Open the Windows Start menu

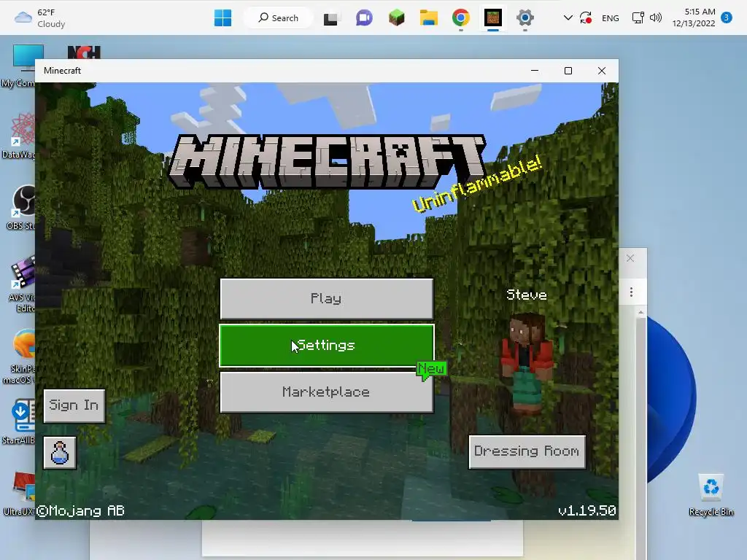pyautogui.click(x=222, y=18)
